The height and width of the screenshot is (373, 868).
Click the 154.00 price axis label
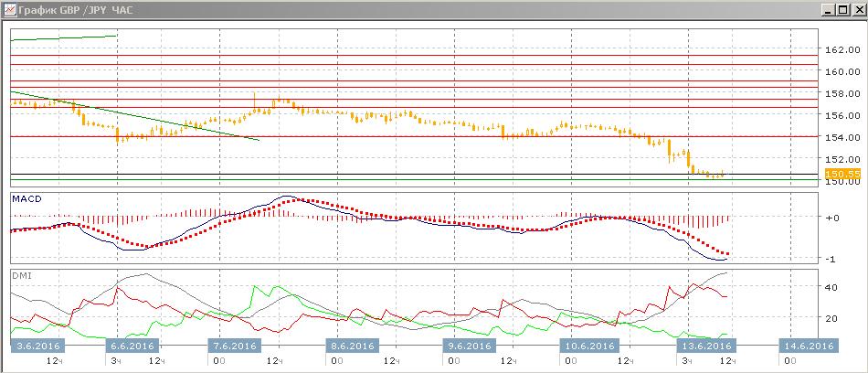point(842,137)
